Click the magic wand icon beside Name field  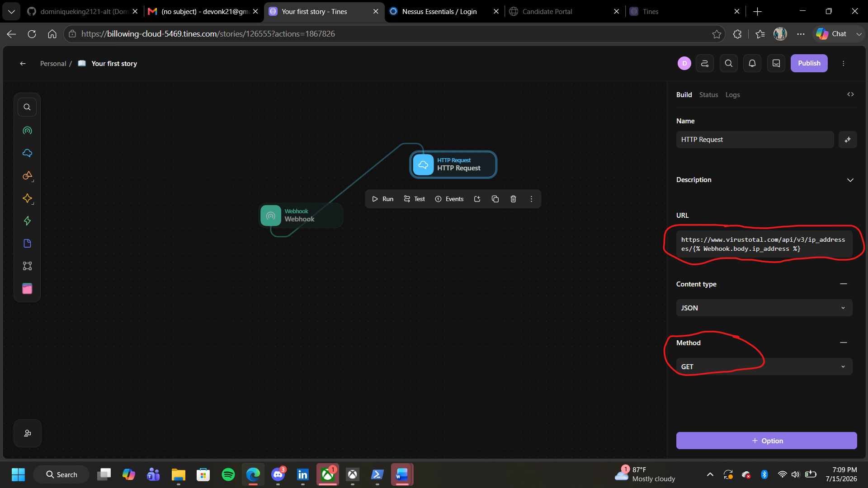(x=848, y=140)
